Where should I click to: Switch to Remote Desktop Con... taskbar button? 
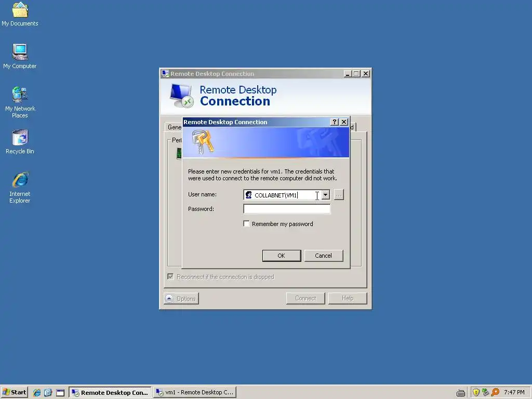pyautogui.click(x=110, y=392)
